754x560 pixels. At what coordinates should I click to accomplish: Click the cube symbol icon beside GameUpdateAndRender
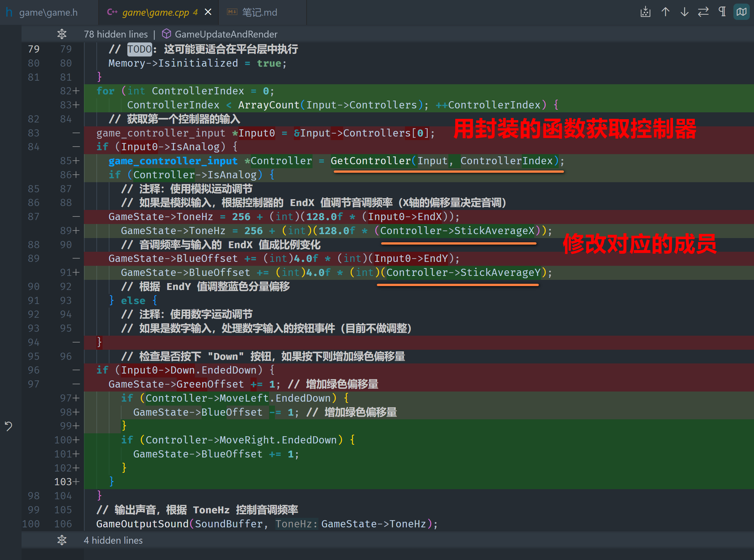166,34
